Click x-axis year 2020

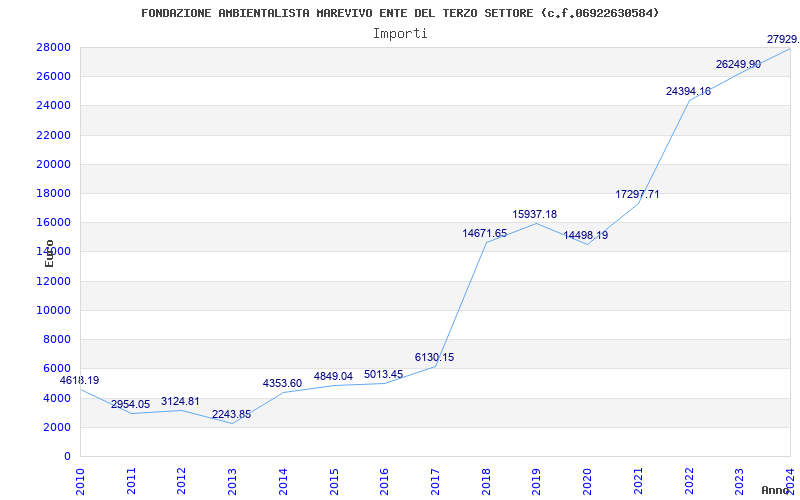[x=587, y=481]
